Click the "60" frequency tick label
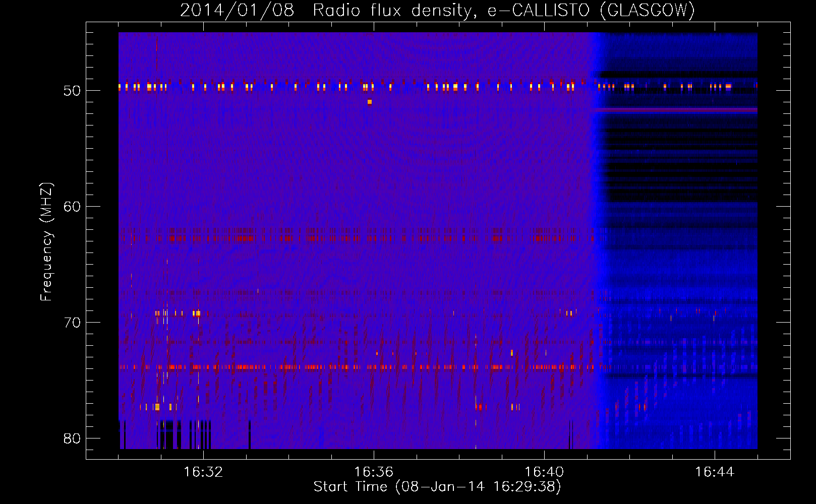 72,207
